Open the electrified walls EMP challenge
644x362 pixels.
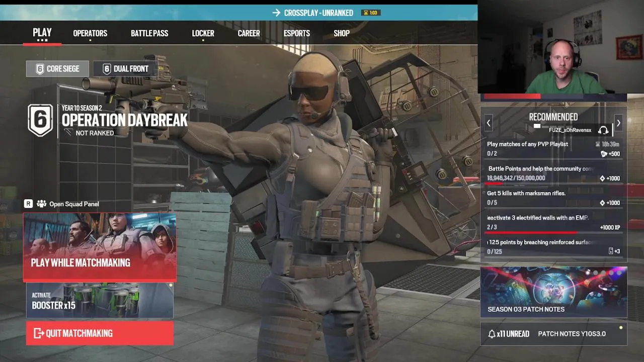(x=553, y=223)
